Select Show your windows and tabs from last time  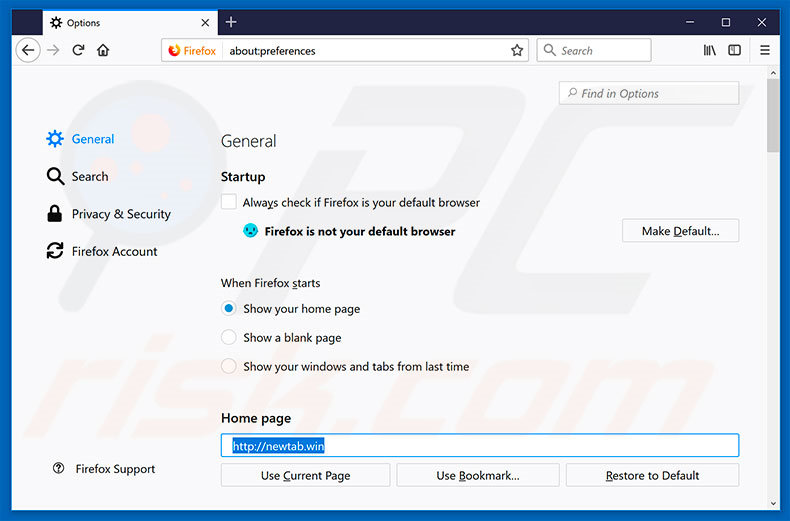[x=229, y=366]
